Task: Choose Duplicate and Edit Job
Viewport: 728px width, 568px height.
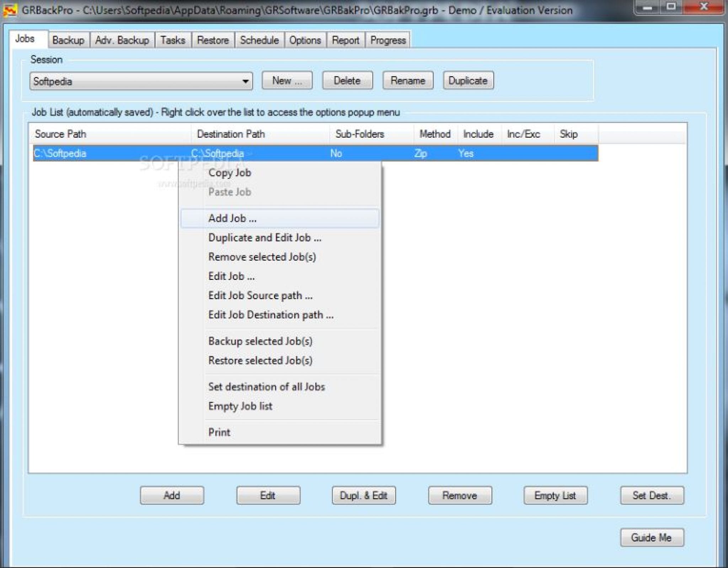Action: [264, 237]
